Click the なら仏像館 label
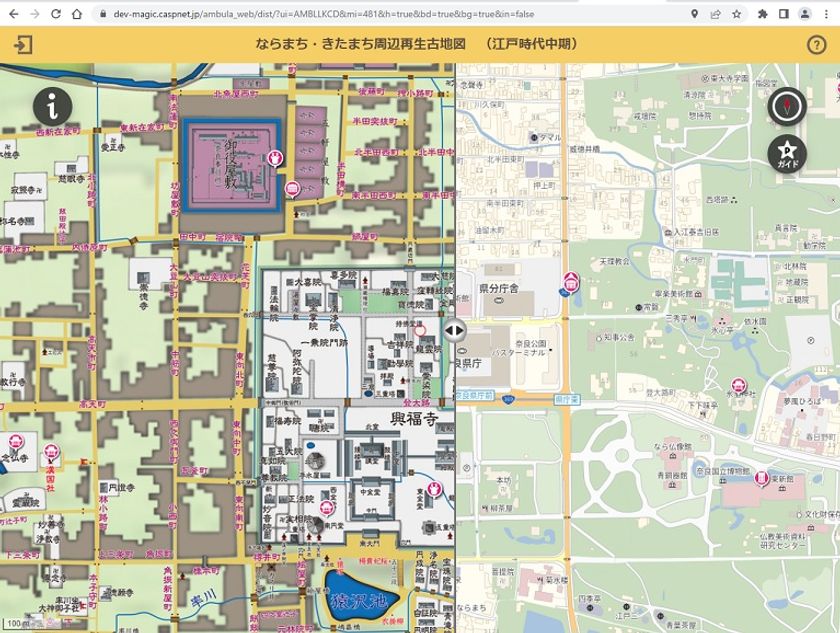 coord(672,446)
